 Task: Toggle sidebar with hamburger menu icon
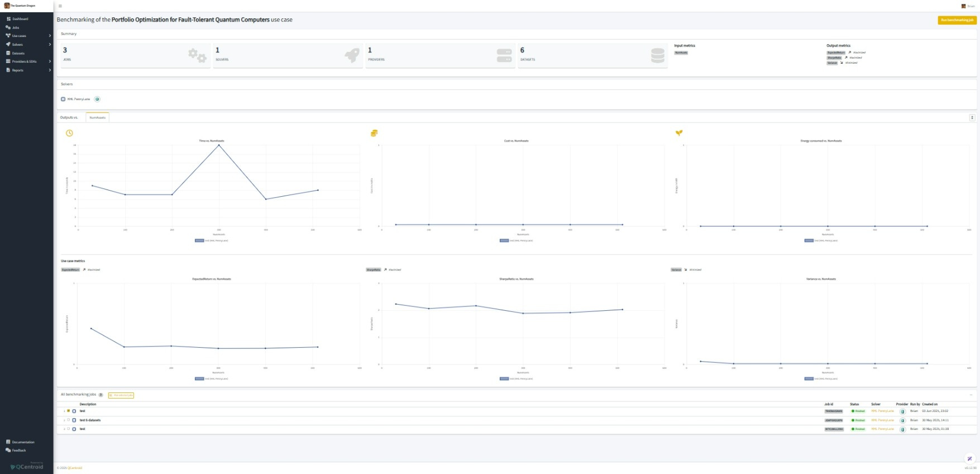pos(60,6)
